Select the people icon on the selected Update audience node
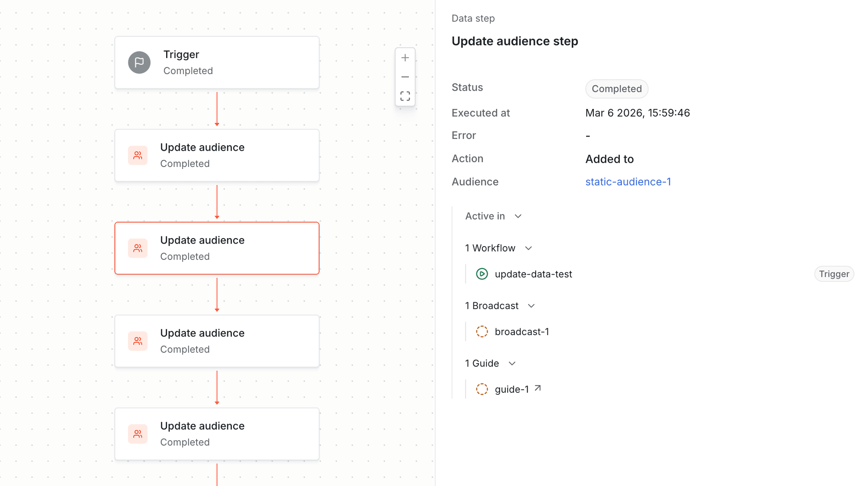This screenshot has height=486, width=868. 137,248
